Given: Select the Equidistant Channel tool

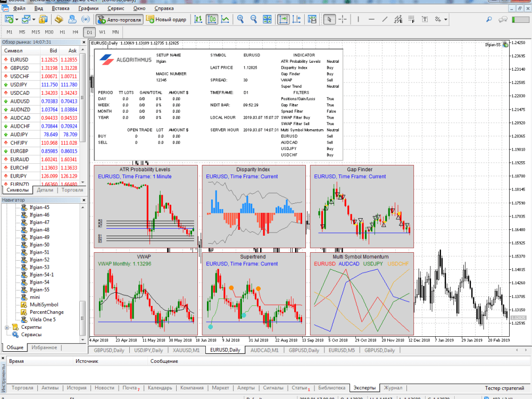Looking at the screenshot, I should 398,19.
